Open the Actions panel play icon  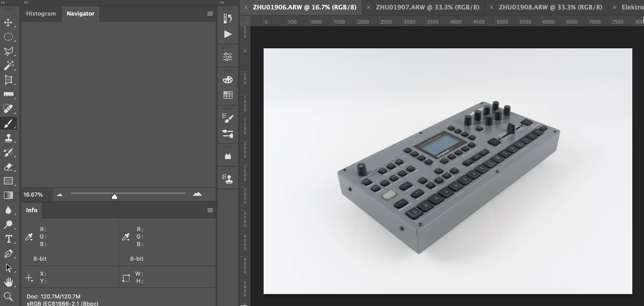tap(228, 34)
